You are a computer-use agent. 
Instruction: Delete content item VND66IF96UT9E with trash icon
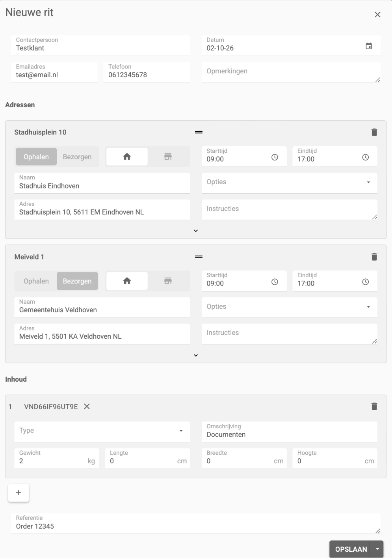[x=374, y=406]
